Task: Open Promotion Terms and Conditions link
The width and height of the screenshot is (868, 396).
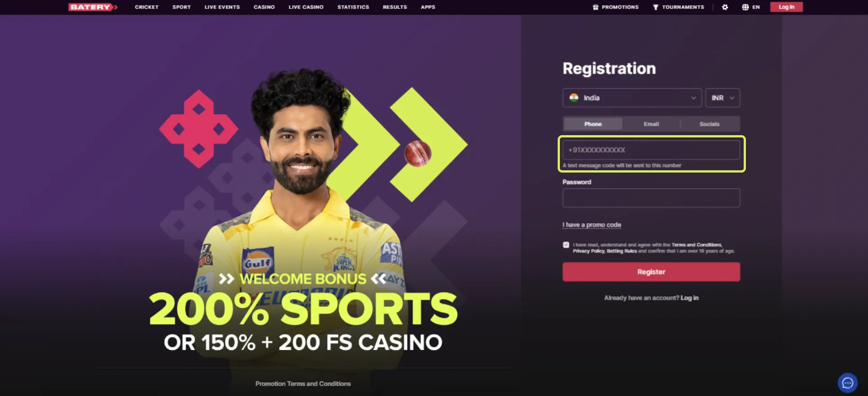Action: pyautogui.click(x=303, y=383)
